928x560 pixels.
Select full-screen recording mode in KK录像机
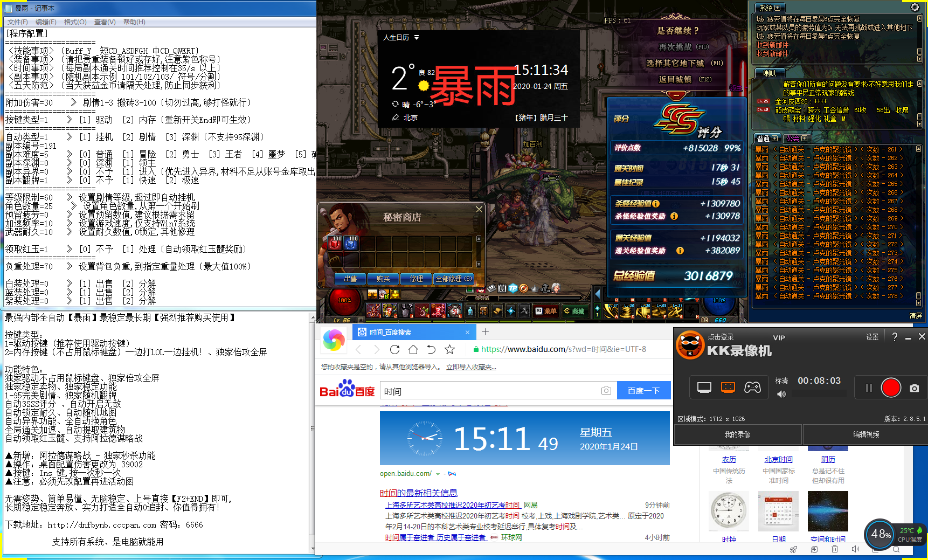pyautogui.click(x=704, y=388)
